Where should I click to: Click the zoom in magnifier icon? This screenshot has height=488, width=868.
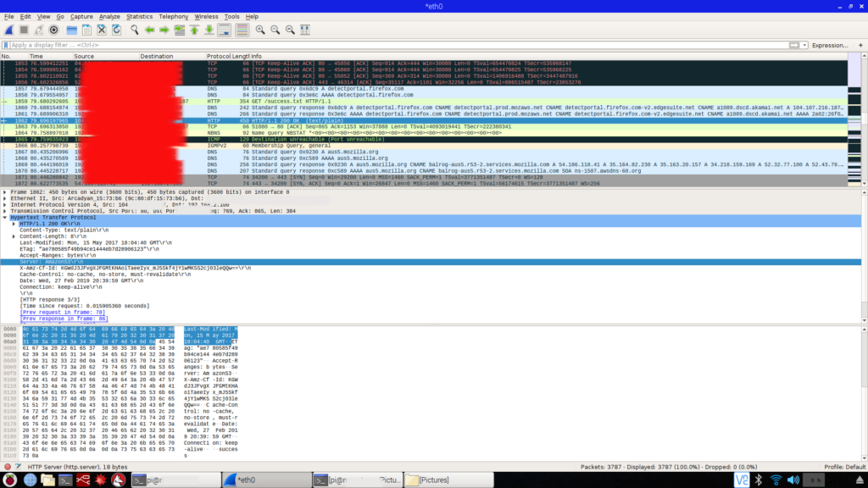[260, 30]
